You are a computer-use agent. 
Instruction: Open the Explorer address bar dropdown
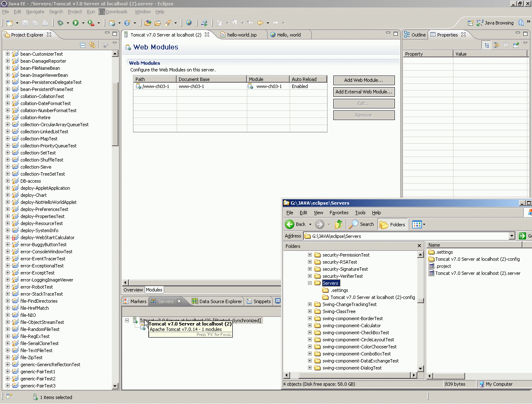pos(512,236)
